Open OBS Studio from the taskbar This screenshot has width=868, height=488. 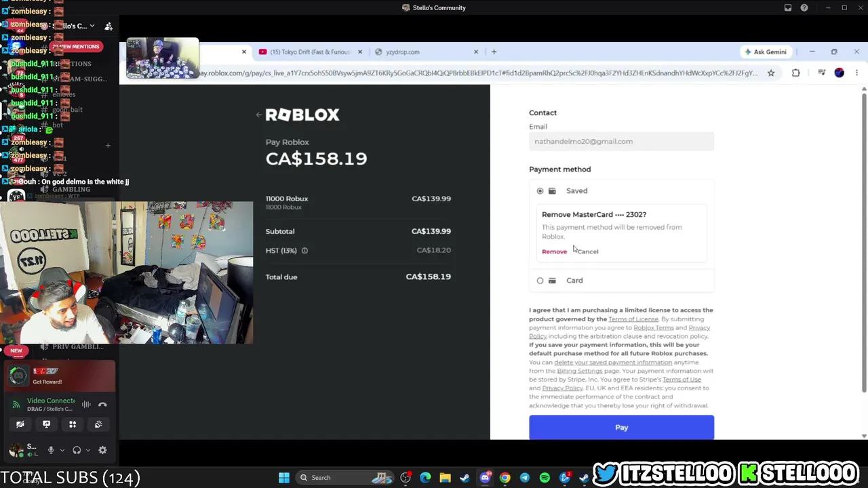(x=406, y=478)
